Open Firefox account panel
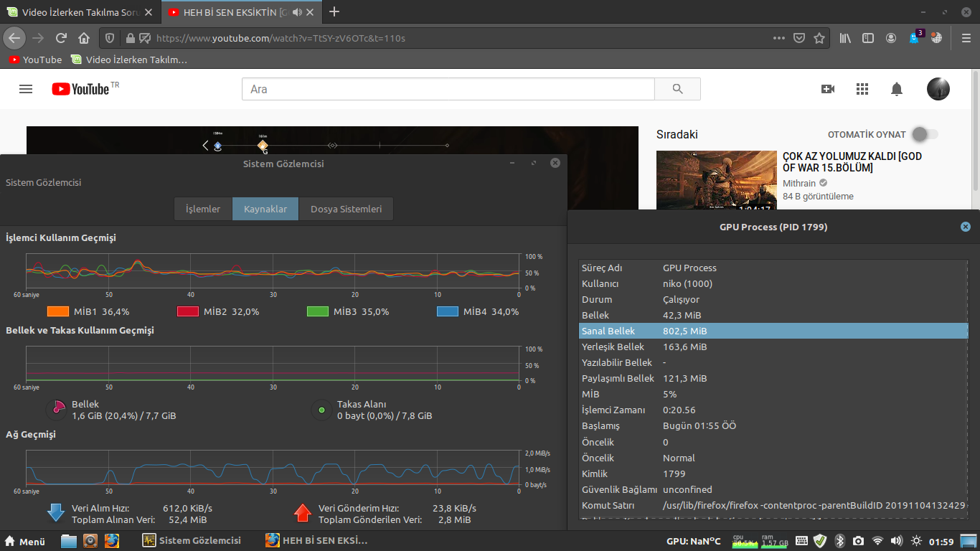This screenshot has width=980, height=551. tap(891, 38)
